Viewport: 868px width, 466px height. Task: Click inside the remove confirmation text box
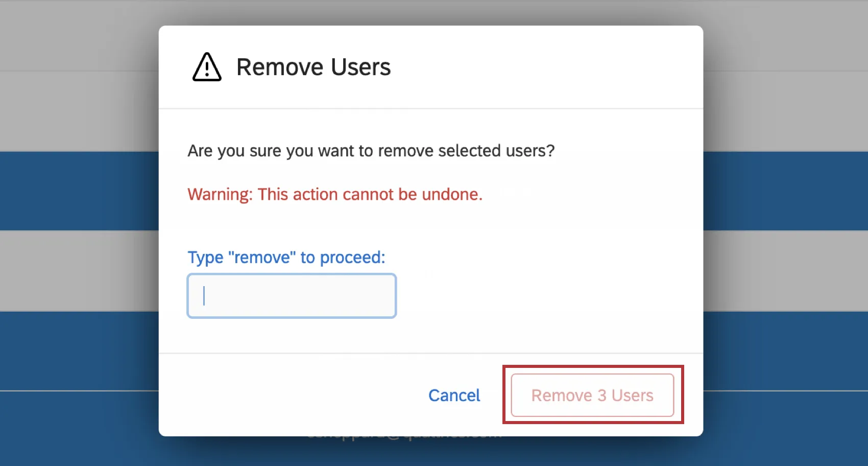(x=291, y=296)
